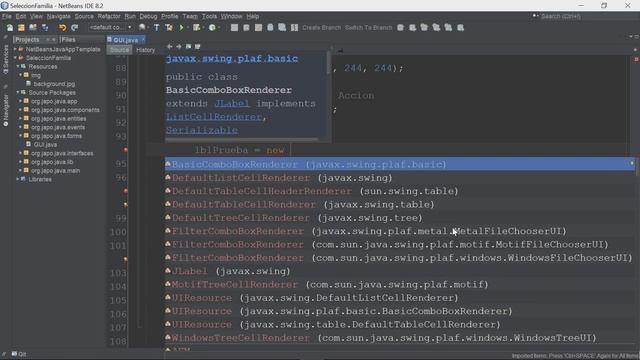Click the New Project toolbar icon
Image resolution: width=640 pixels, height=360 pixels.
tap(21, 28)
